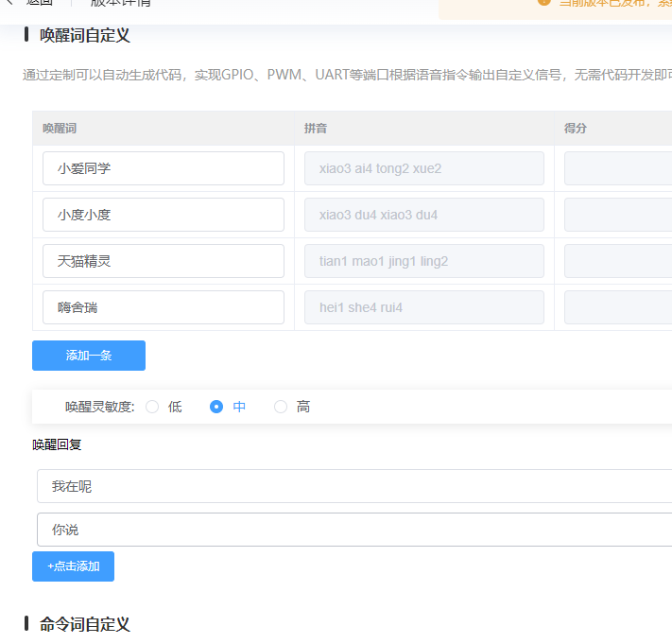Viewport: 672px width, 644px height.
Task: Select the 高 sensitivity radio button
Action: click(281, 407)
